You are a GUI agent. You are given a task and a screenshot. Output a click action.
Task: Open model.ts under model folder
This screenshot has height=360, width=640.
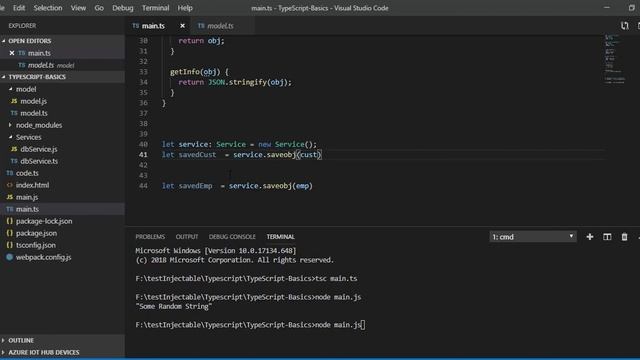33,113
